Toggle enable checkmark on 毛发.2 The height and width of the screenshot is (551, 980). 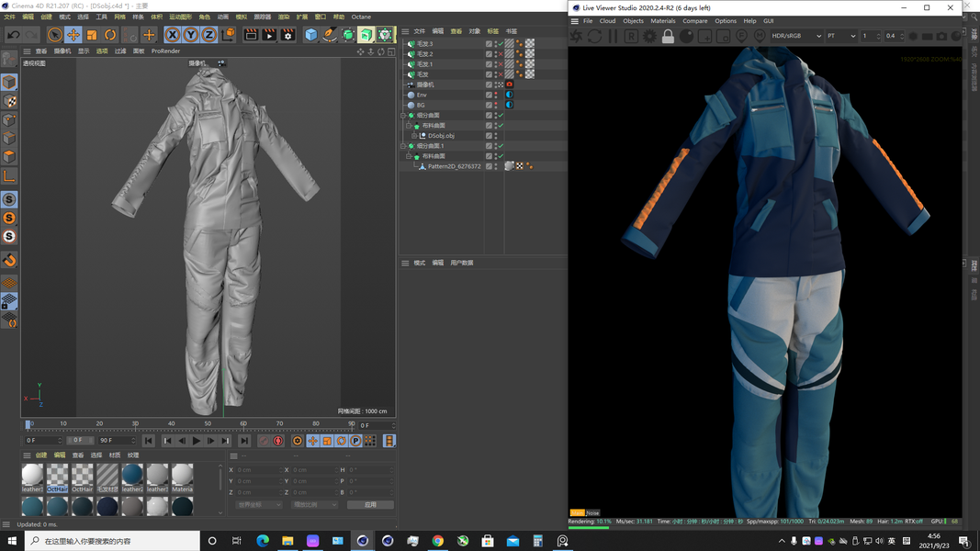(500, 54)
